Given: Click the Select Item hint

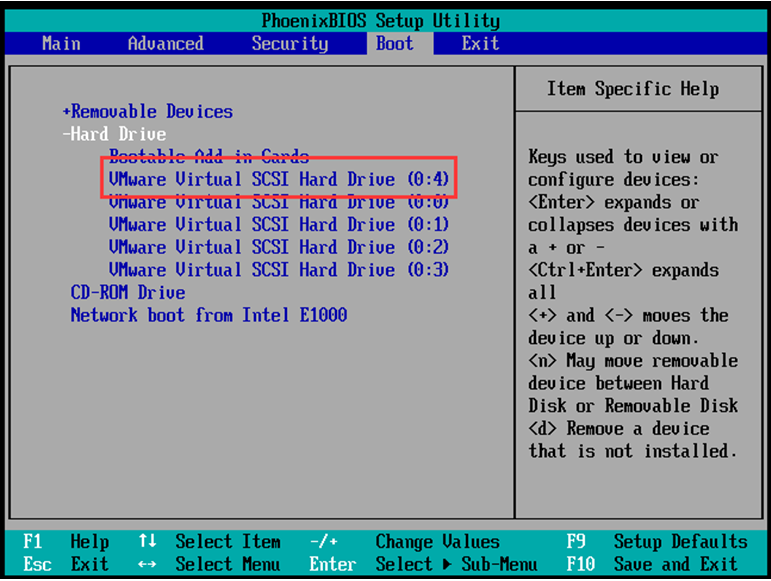Looking at the screenshot, I should click(x=228, y=542).
